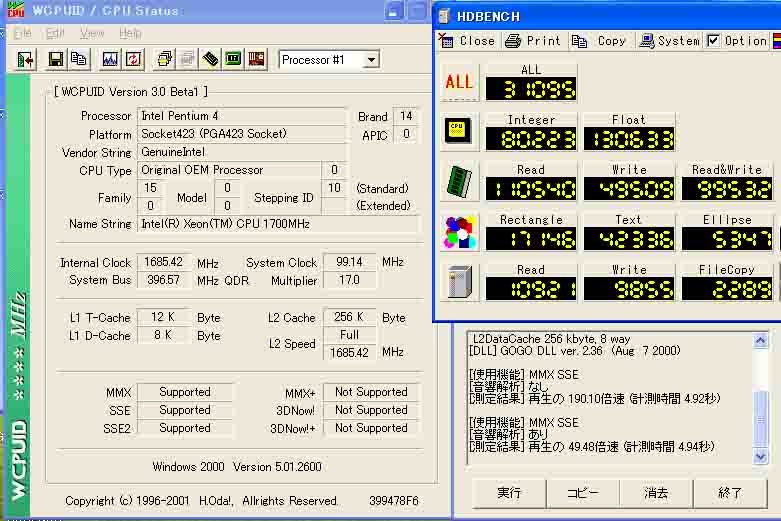The image size is (781, 521).
Task: Click the floppy disk save icon in WCPUID
Action: [55, 60]
